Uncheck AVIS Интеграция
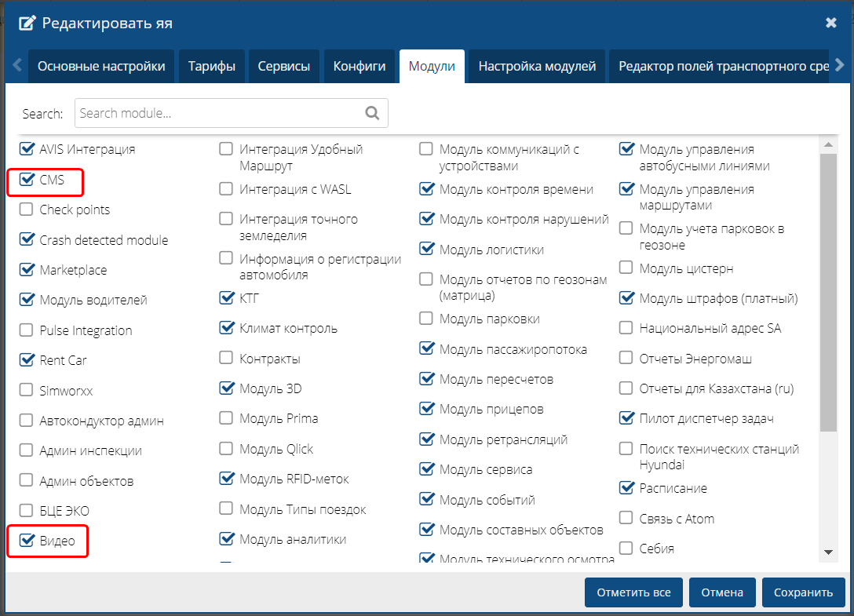Image resolution: width=854 pixels, height=616 pixels. coord(27,148)
